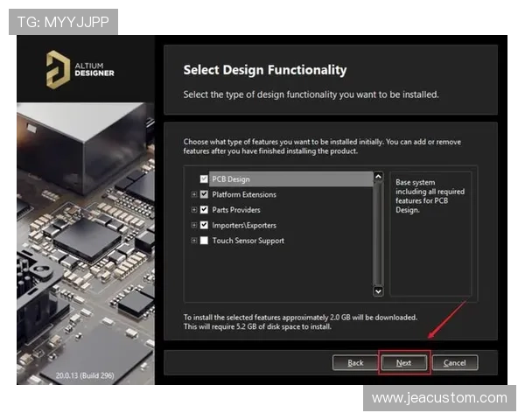525x420 pixels.
Task: Select the Platform Extensions label
Action: pyautogui.click(x=244, y=194)
